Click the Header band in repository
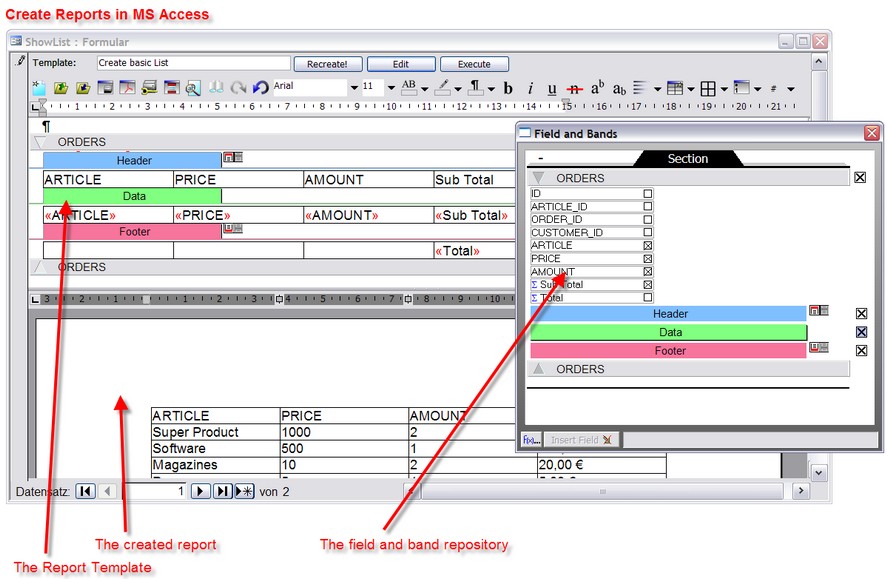 pyautogui.click(x=669, y=314)
